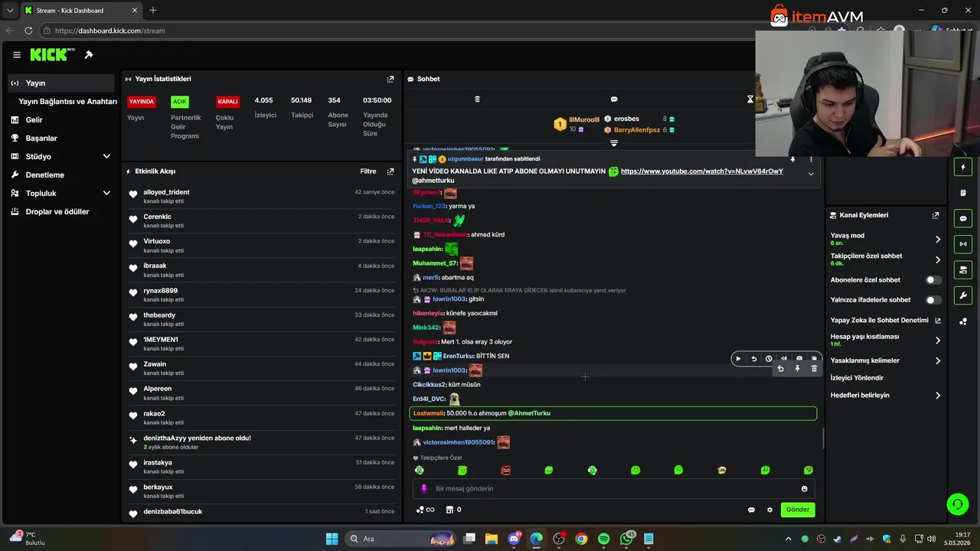Pop out the Yayın İstatistikleri panel

(390, 79)
